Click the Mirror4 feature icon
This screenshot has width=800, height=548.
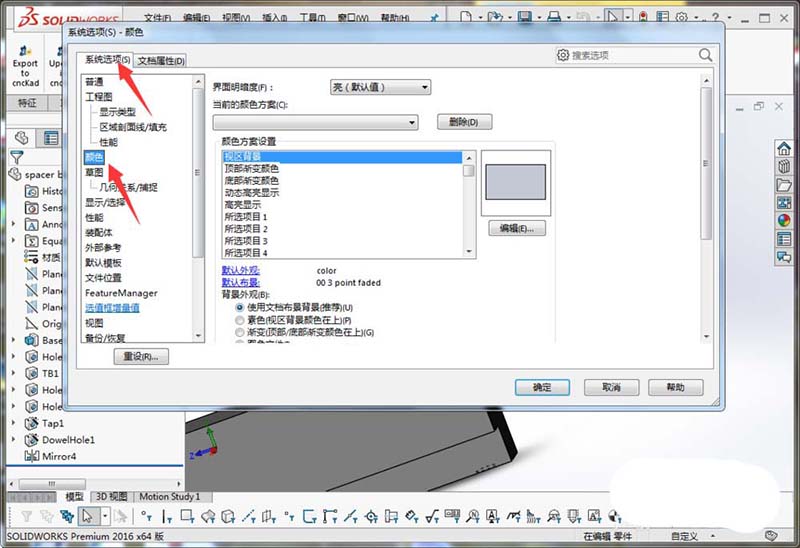click(32, 456)
